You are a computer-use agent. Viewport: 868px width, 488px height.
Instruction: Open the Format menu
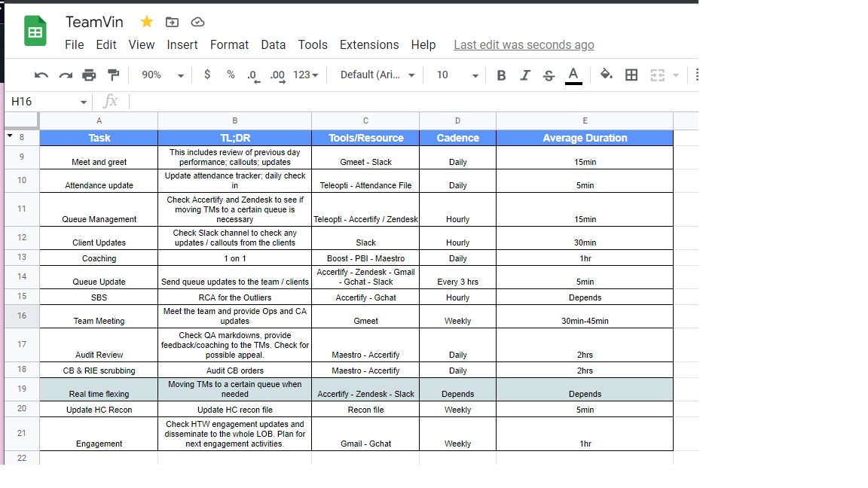pyautogui.click(x=229, y=45)
